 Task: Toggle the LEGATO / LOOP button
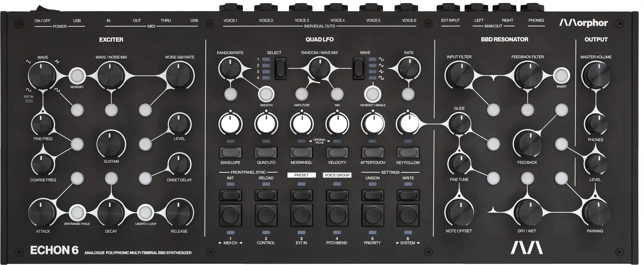(x=146, y=212)
